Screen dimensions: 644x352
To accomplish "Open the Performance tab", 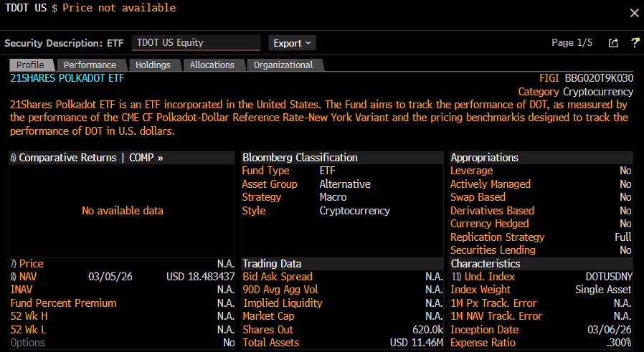I will pyautogui.click(x=90, y=65).
